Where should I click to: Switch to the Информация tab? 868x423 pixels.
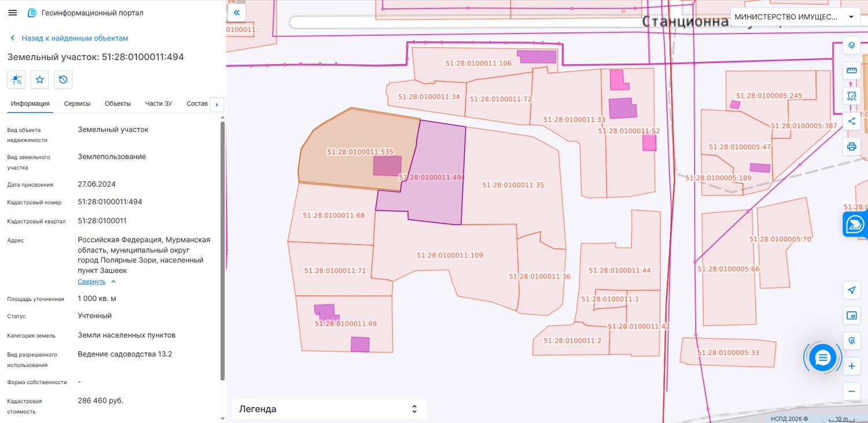(30, 104)
